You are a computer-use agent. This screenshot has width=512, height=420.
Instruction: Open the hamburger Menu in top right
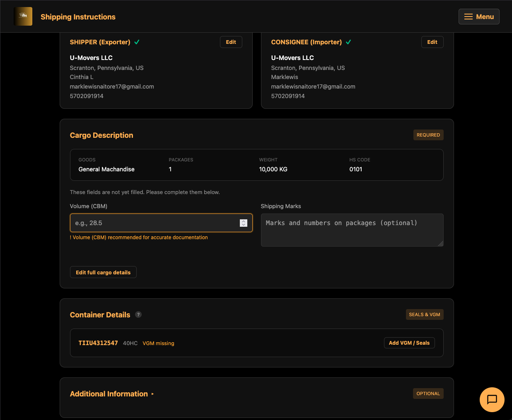point(479,17)
